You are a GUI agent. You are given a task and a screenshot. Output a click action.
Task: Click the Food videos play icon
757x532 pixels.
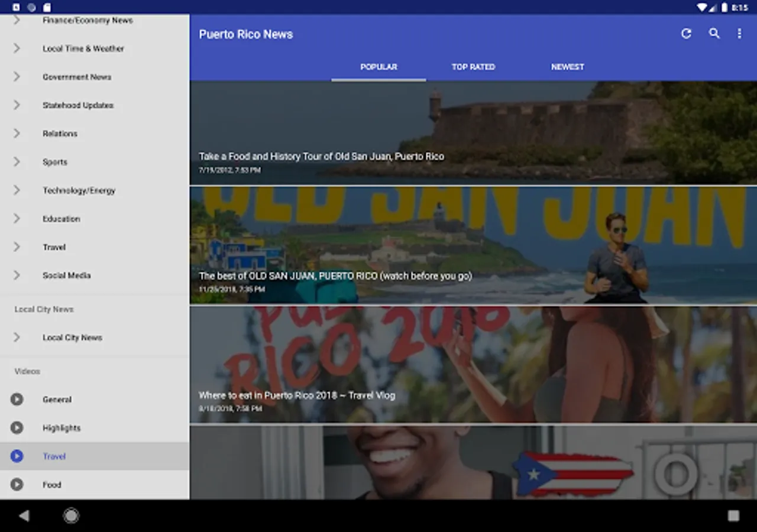pos(17,485)
